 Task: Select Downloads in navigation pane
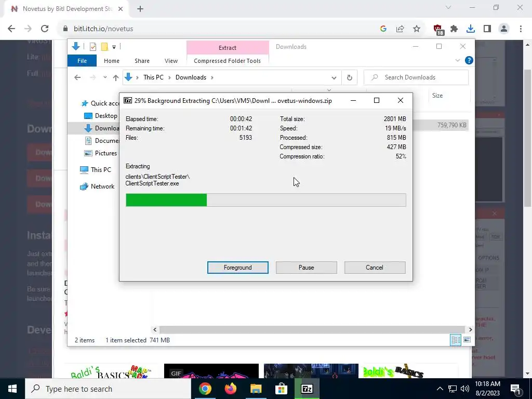(101, 128)
